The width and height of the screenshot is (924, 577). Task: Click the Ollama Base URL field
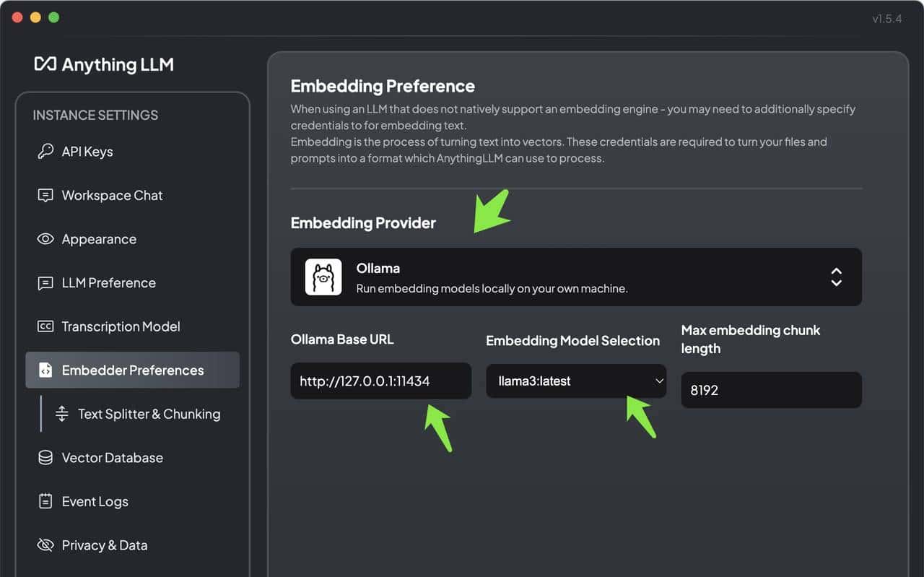(x=380, y=381)
